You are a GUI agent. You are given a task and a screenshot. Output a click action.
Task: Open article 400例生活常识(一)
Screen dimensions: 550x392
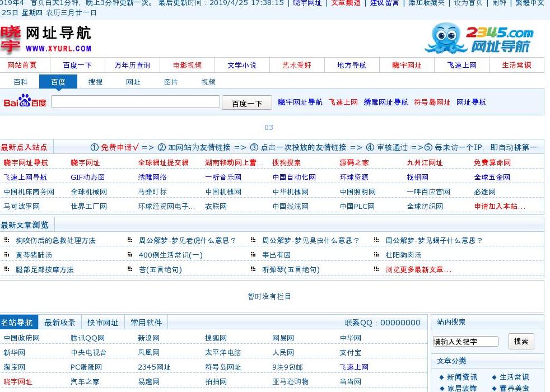171,255
